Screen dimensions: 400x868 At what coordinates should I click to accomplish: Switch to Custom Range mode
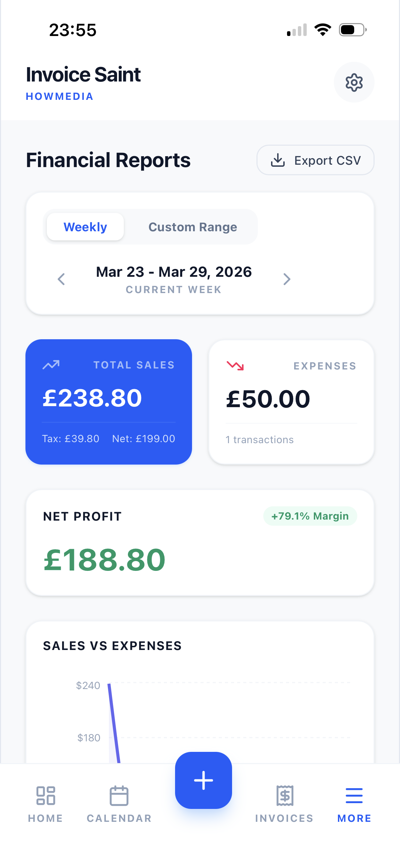click(193, 227)
